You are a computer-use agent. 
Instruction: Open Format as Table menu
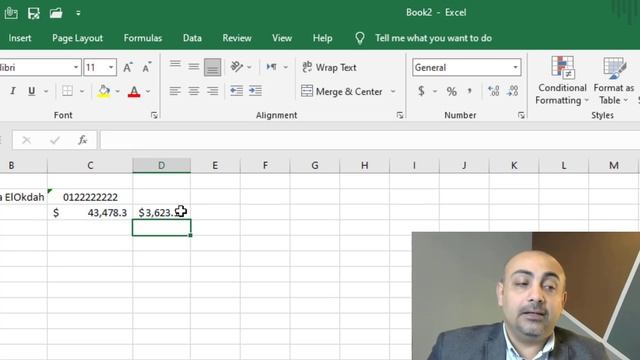click(x=613, y=80)
